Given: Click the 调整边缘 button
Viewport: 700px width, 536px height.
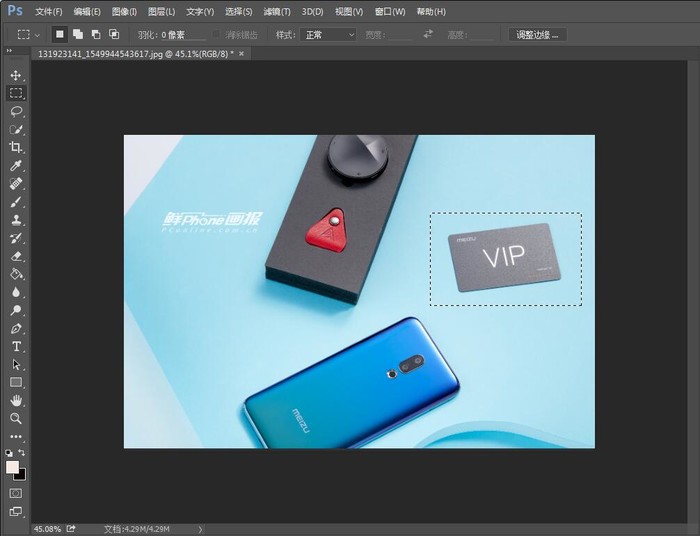Looking at the screenshot, I should (x=538, y=35).
